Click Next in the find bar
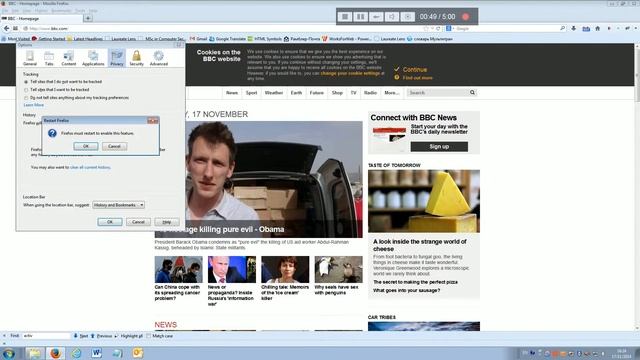This screenshot has height=360, width=640. [x=81, y=336]
